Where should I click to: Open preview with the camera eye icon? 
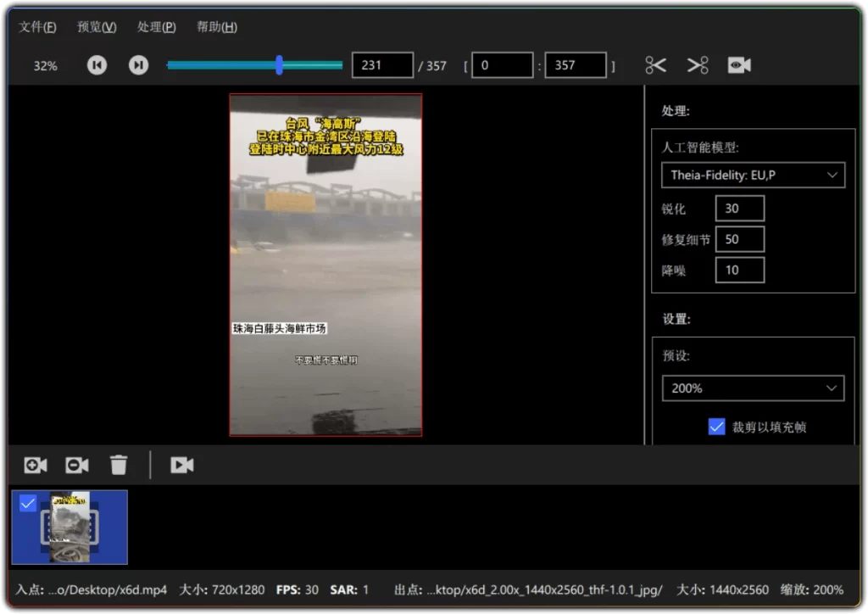pyautogui.click(x=738, y=64)
